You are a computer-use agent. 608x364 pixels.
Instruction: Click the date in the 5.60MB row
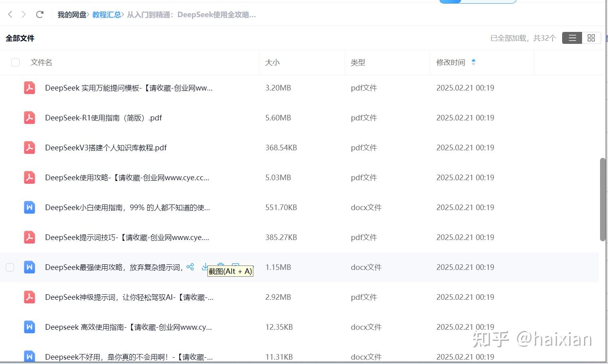click(x=465, y=118)
